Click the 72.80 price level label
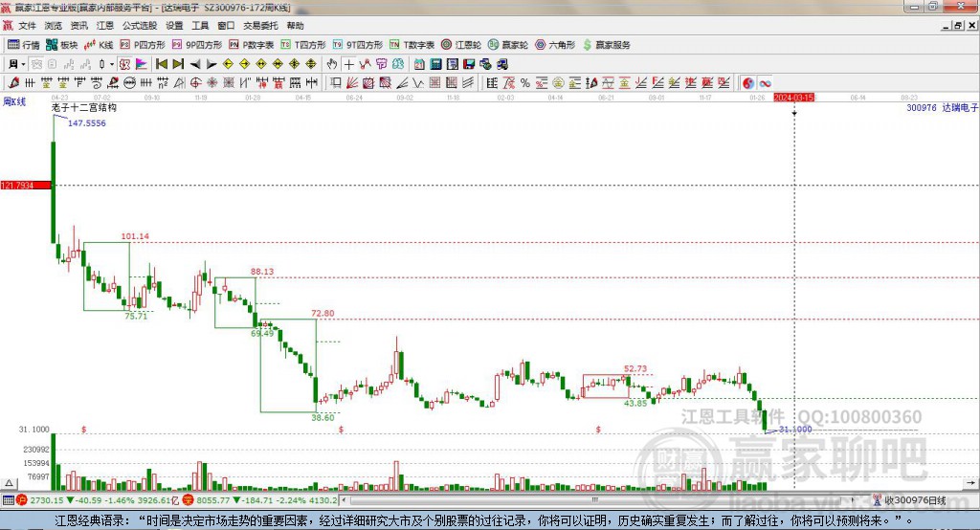The width and height of the screenshot is (980, 530). (x=323, y=313)
